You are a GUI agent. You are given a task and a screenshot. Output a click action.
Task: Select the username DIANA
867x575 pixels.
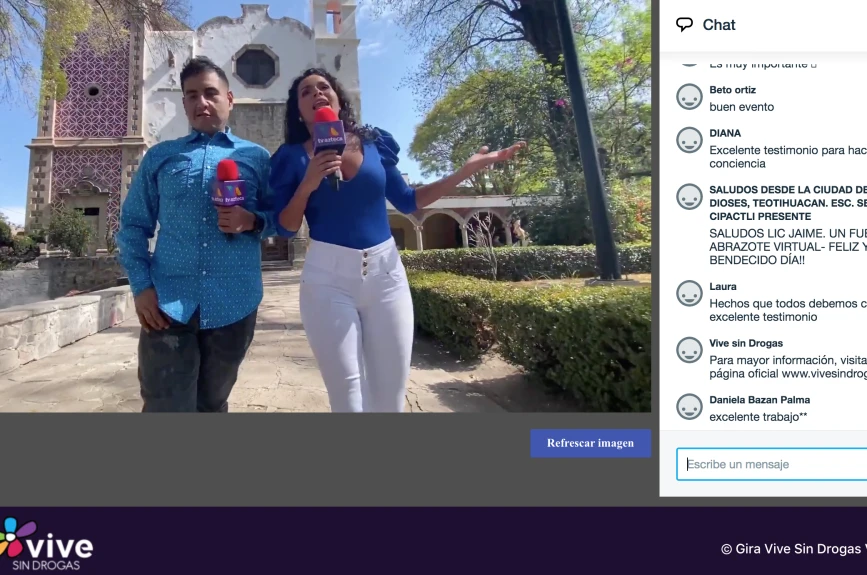pos(725,133)
